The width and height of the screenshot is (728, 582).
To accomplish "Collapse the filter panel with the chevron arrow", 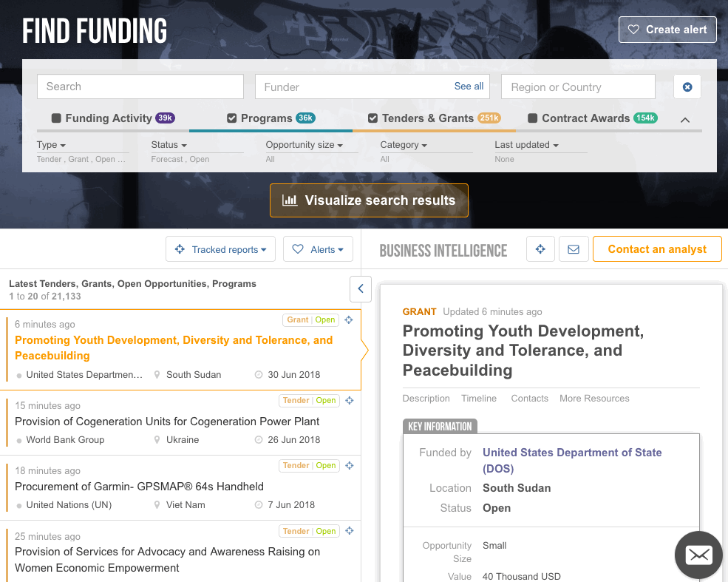I will (x=685, y=120).
